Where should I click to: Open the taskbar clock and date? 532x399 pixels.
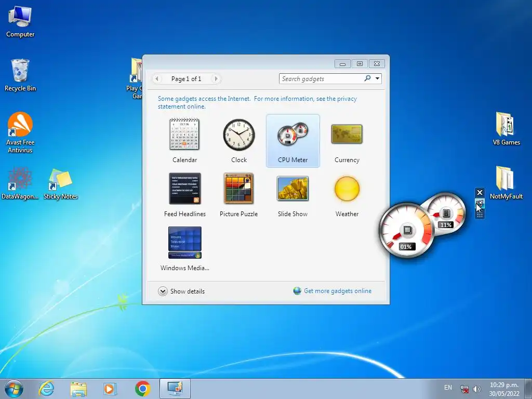504,389
